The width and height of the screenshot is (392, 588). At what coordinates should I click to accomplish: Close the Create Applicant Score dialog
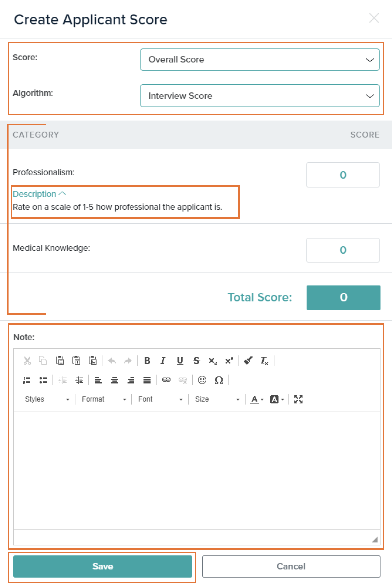coord(374,18)
